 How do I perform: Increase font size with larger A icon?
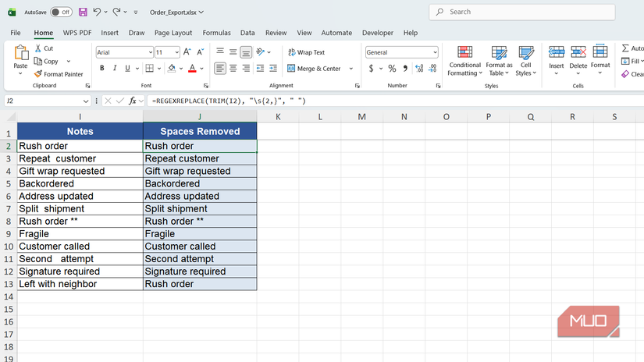(187, 52)
